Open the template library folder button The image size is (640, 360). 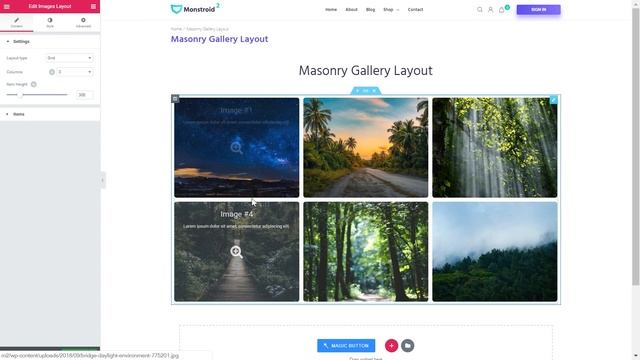[407, 346]
